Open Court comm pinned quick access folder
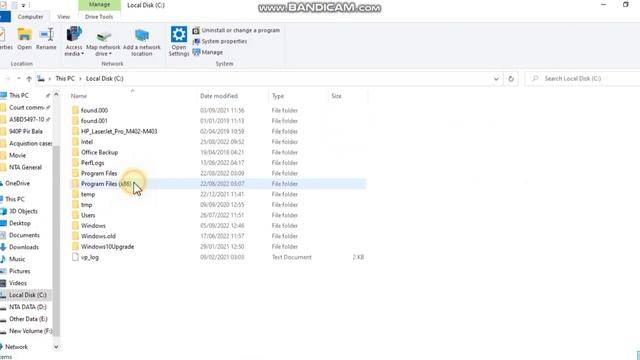The width and height of the screenshot is (640, 360). [26, 107]
